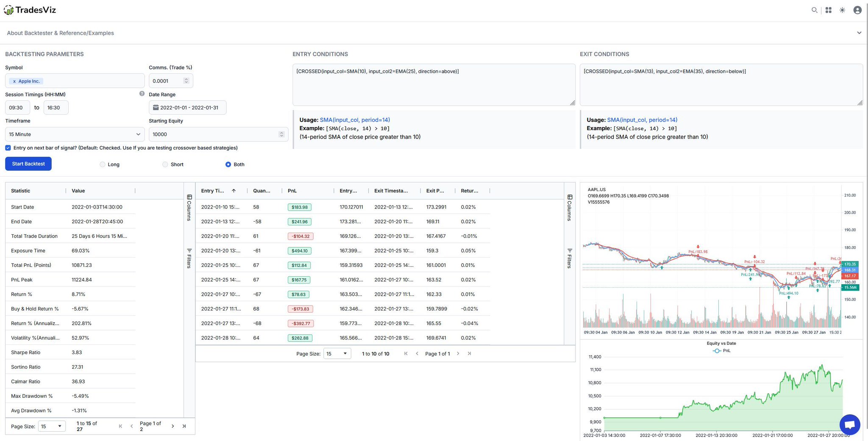Sort by PnL column header

(308, 191)
